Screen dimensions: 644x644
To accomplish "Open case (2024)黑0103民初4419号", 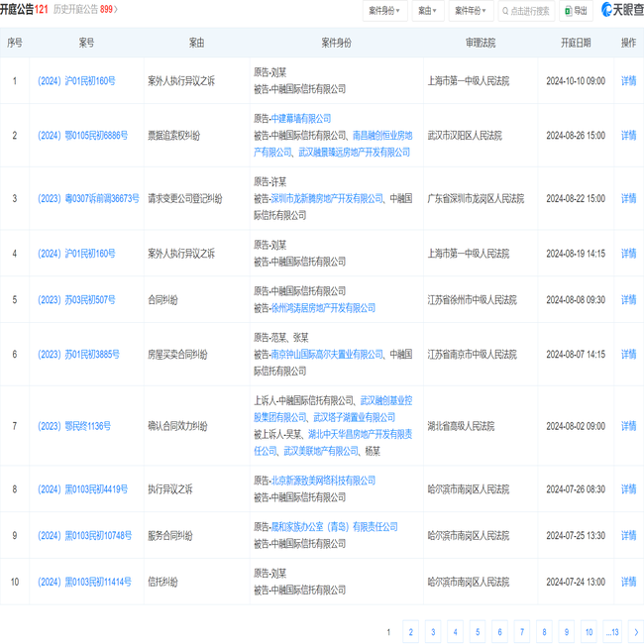I will coord(82,489).
